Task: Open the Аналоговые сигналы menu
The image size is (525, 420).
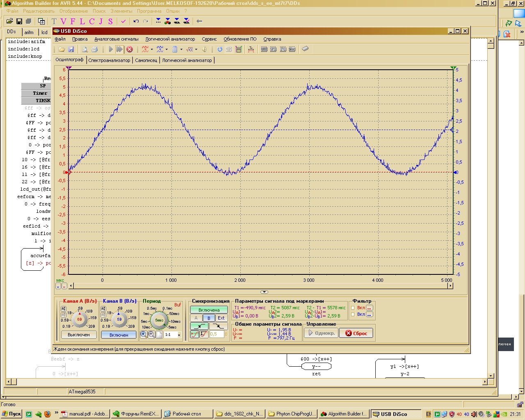Action: point(116,39)
